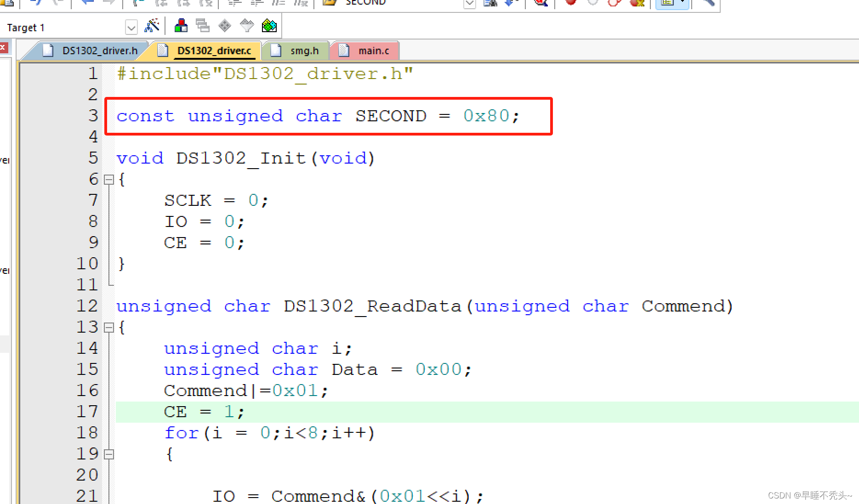Collapse the for loop block at line 19
859x504 pixels.
(x=109, y=454)
